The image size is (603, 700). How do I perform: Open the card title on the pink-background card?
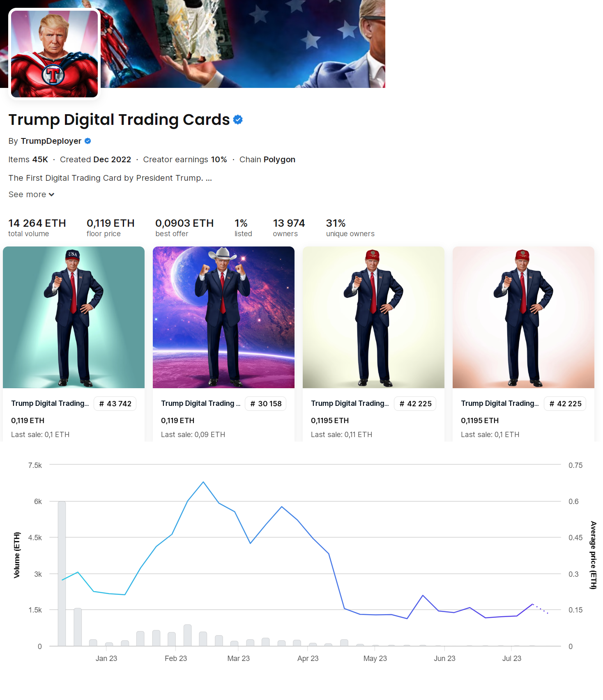pyautogui.click(x=500, y=403)
